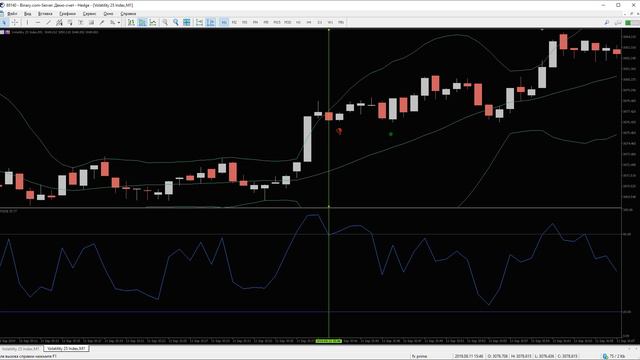Click the L: 3076.436 low price value
This screenshot has height=360, width=640.
click(x=544, y=356)
